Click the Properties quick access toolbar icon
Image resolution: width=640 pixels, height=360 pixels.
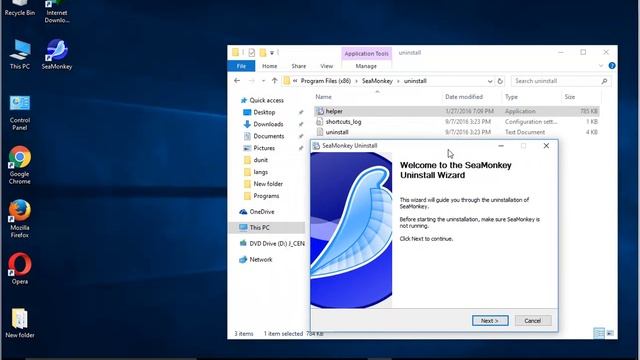(252, 53)
